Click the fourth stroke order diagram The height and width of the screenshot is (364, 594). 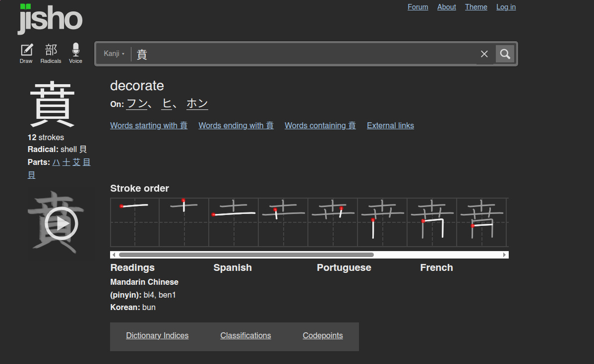pyautogui.click(x=283, y=222)
